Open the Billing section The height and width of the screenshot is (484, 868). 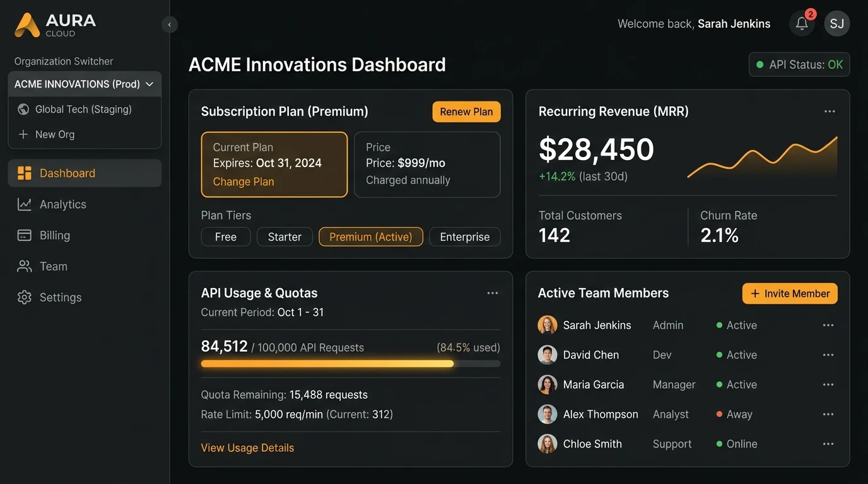85,235
